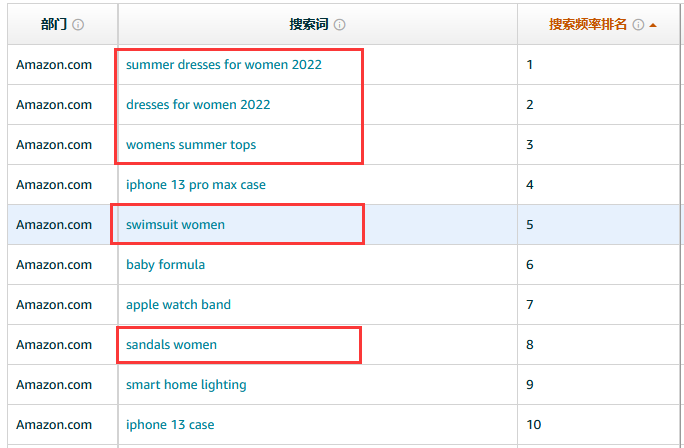Click Amazon.com cell in smart home lighting row
The width and height of the screenshot is (684, 448).
[62, 385]
